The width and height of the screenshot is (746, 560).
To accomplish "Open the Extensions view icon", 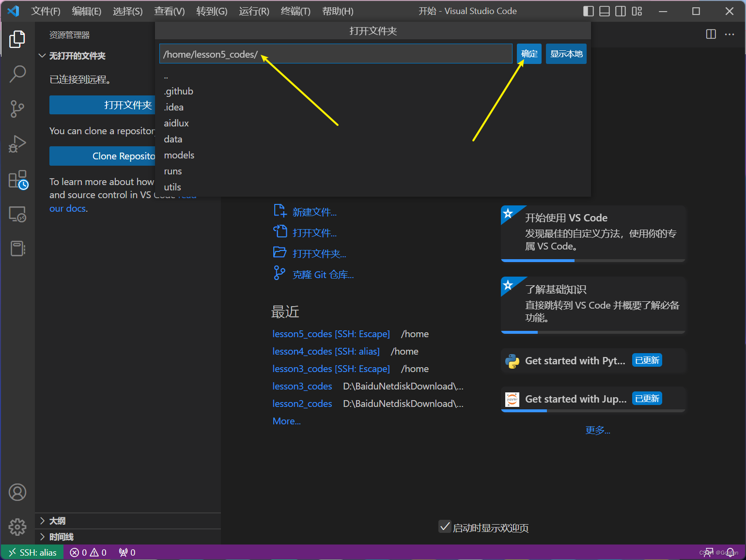I will [18, 180].
